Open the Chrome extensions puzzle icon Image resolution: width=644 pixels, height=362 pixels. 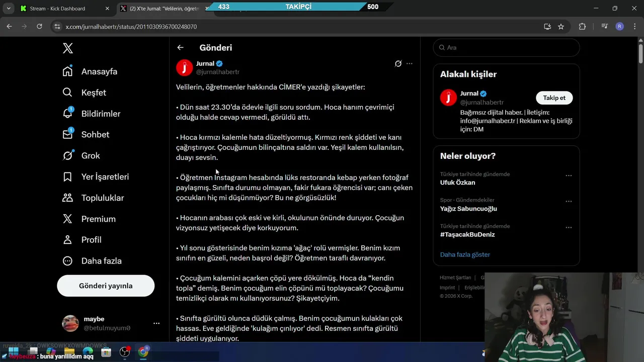tap(583, 27)
